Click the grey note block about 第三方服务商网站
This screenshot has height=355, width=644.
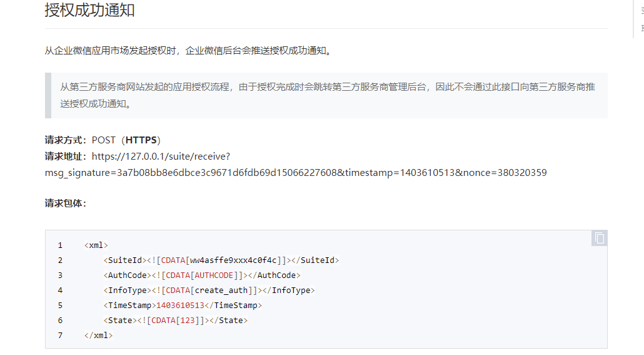(x=326, y=95)
